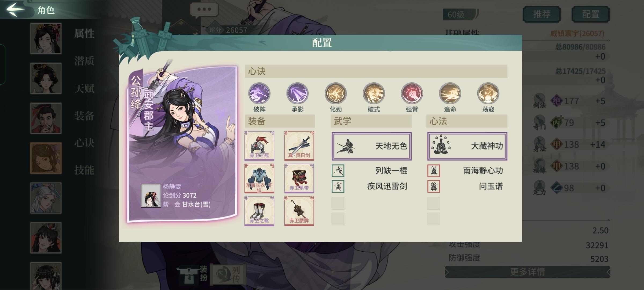
Task: Select the 破阵 heart-skill icon
Action: click(259, 93)
